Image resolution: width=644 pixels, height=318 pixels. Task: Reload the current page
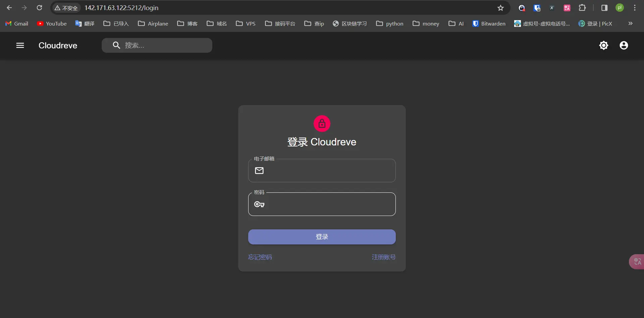[39, 8]
